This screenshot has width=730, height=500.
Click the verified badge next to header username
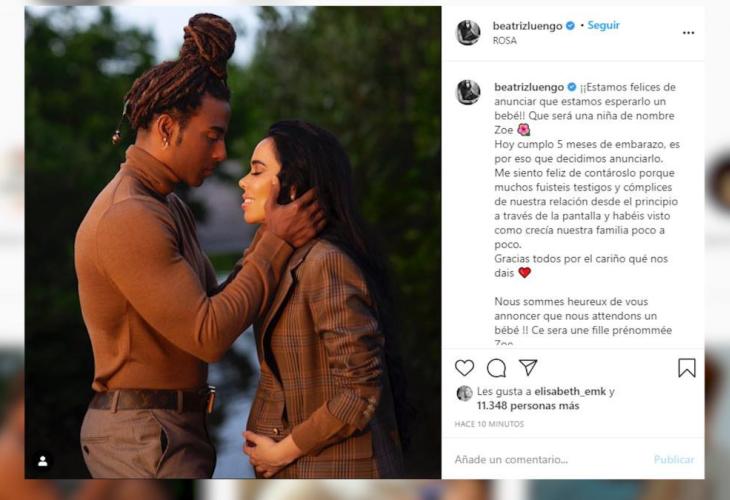point(570,26)
